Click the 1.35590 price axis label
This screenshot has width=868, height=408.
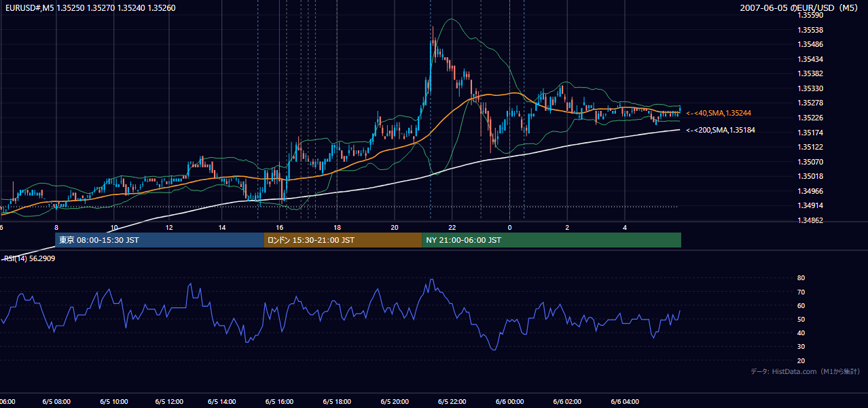pos(811,16)
